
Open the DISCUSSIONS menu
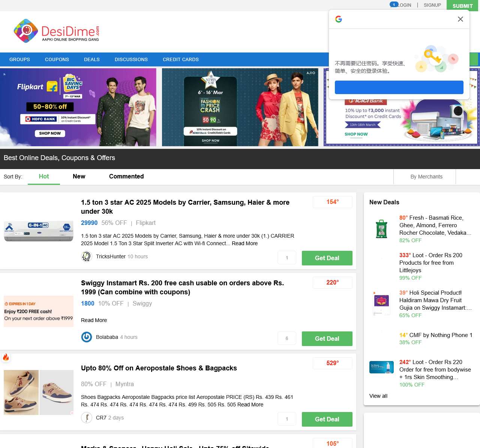pos(131,60)
